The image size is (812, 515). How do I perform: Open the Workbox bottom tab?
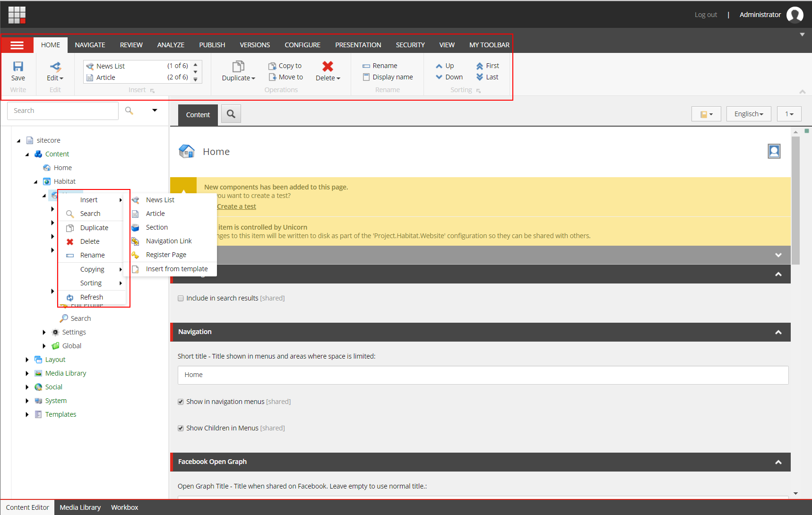click(125, 507)
